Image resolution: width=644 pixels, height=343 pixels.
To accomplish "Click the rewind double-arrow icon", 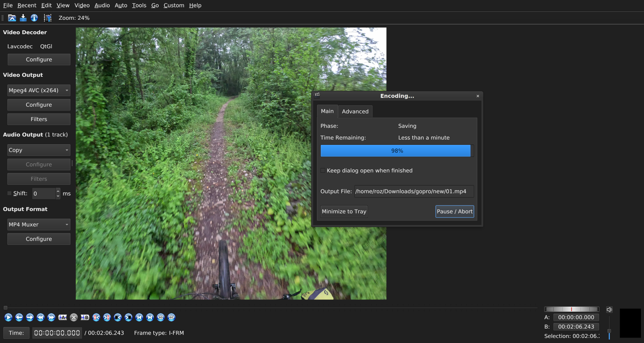I will click(x=41, y=317).
